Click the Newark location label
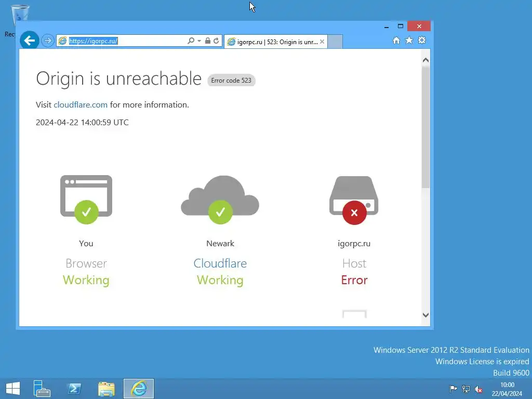Image resolution: width=532 pixels, height=399 pixels. pyautogui.click(x=220, y=243)
